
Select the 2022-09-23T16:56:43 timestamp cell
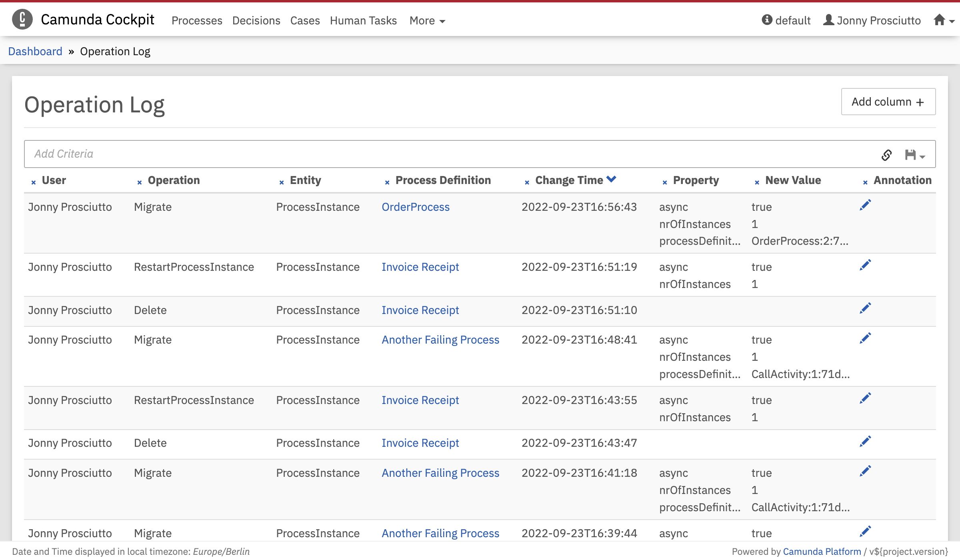[x=579, y=207]
